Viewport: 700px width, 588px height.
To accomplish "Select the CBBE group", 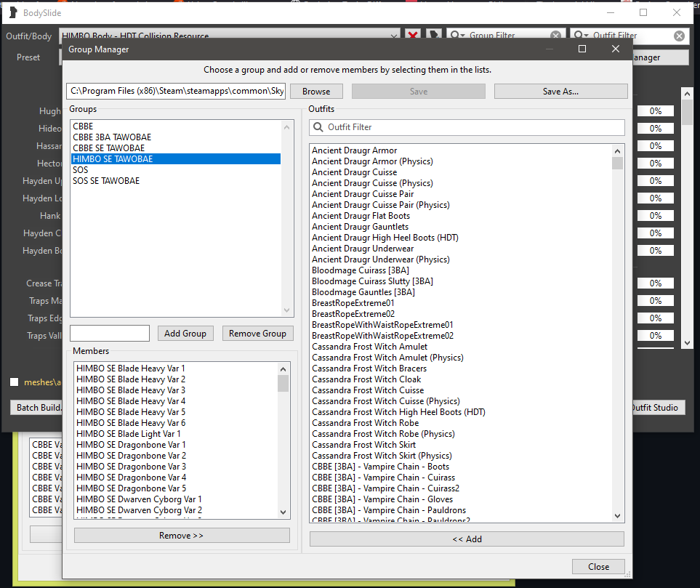I will 175,126.
